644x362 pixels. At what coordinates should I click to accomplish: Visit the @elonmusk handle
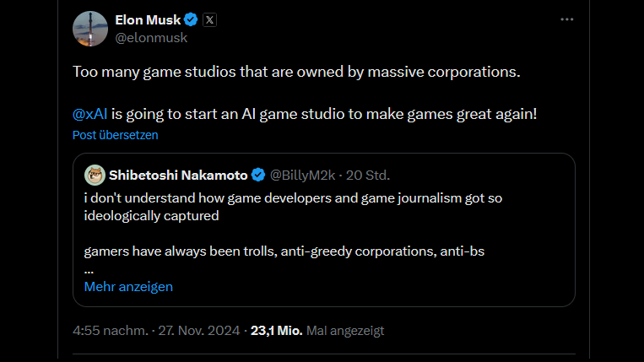(150, 38)
